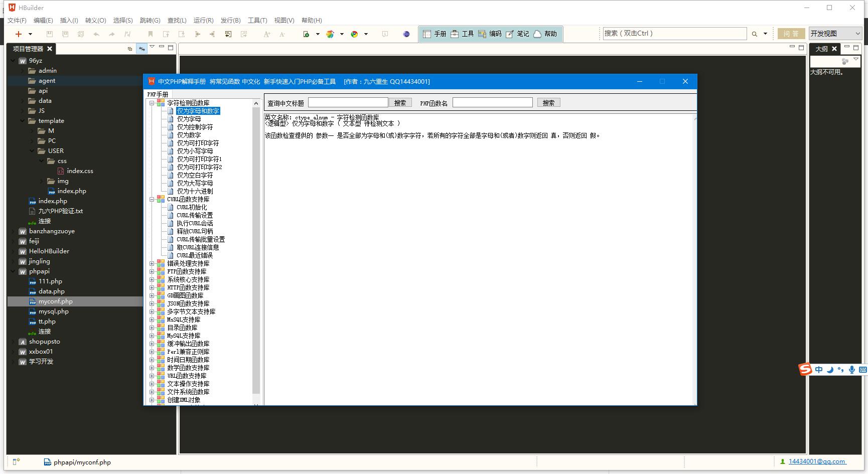This screenshot has width=868, height=474.
Task: Click the Redo arrow icon in toolbar
Action: click(x=112, y=34)
